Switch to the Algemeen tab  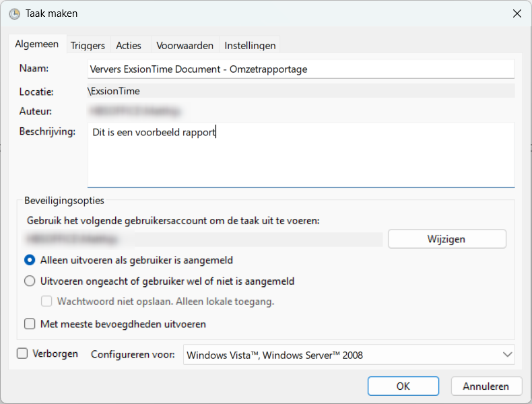click(x=37, y=44)
